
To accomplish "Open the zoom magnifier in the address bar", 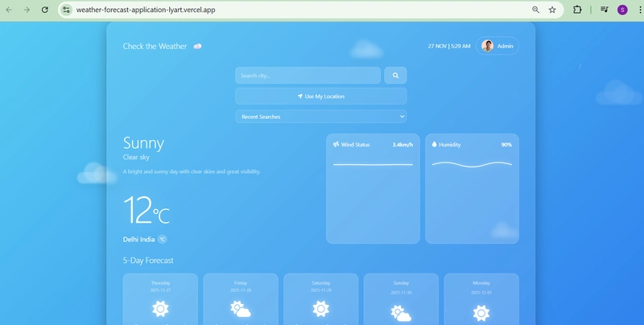I will (x=535, y=10).
